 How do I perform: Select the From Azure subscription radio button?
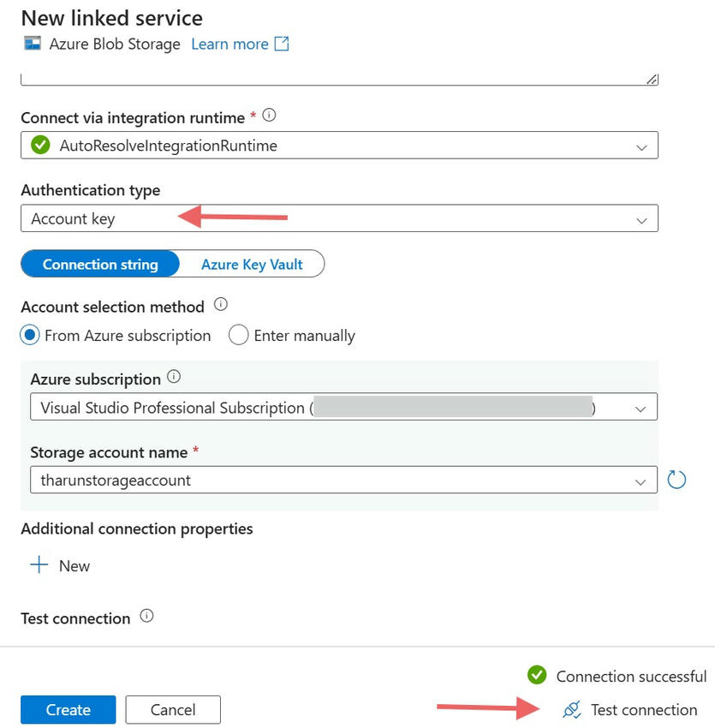pos(28,335)
